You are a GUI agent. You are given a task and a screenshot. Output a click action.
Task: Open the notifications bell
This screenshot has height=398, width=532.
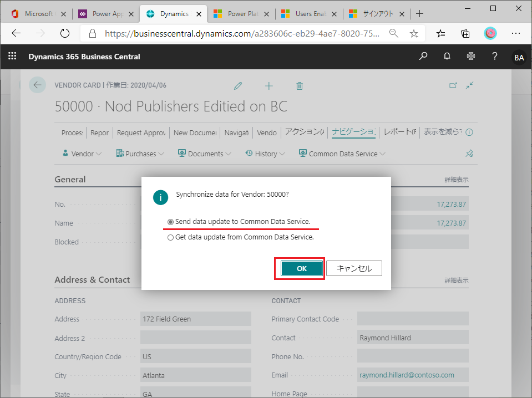click(x=447, y=57)
